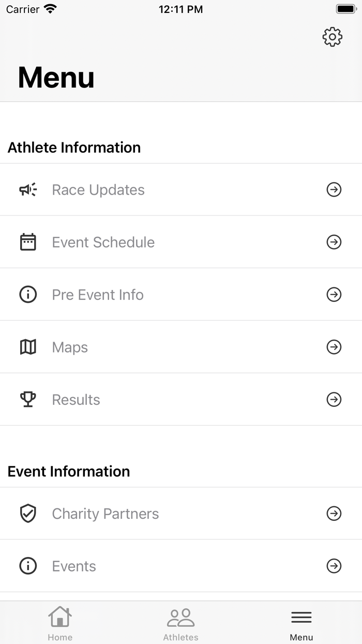Open the Settings gear icon
Screen dimensions: 362x644
coord(333,37)
